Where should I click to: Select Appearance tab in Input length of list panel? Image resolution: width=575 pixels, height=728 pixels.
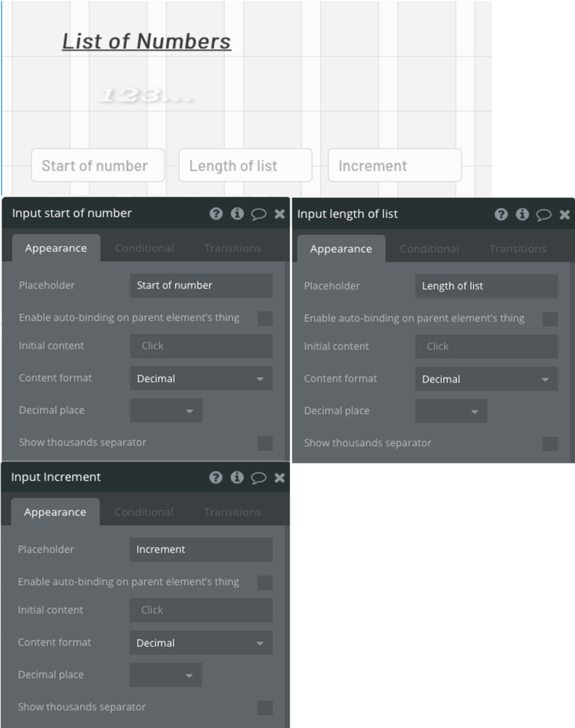pos(341,249)
